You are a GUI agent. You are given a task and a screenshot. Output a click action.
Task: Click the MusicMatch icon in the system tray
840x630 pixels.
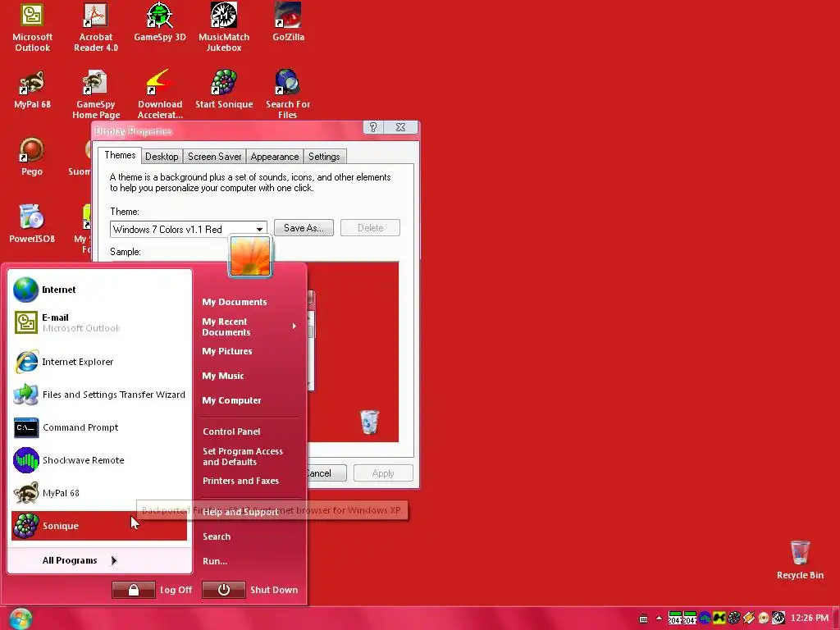(x=778, y=619)
